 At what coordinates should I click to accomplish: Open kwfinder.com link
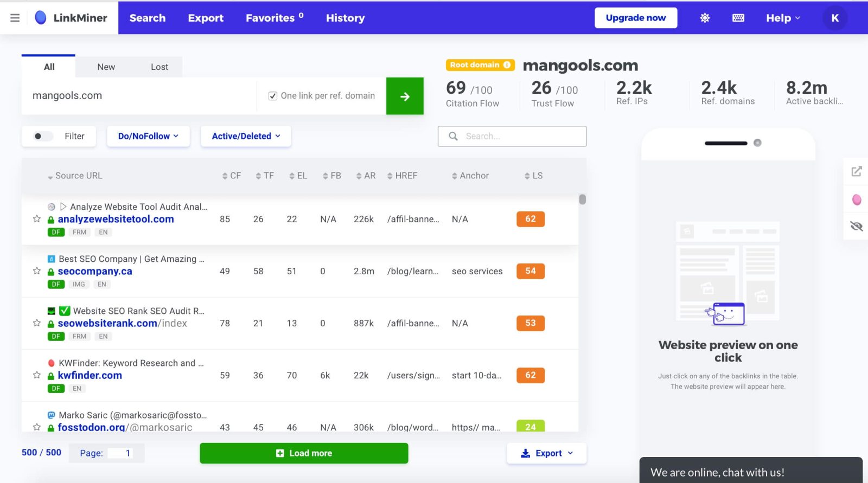click(90, 375)
